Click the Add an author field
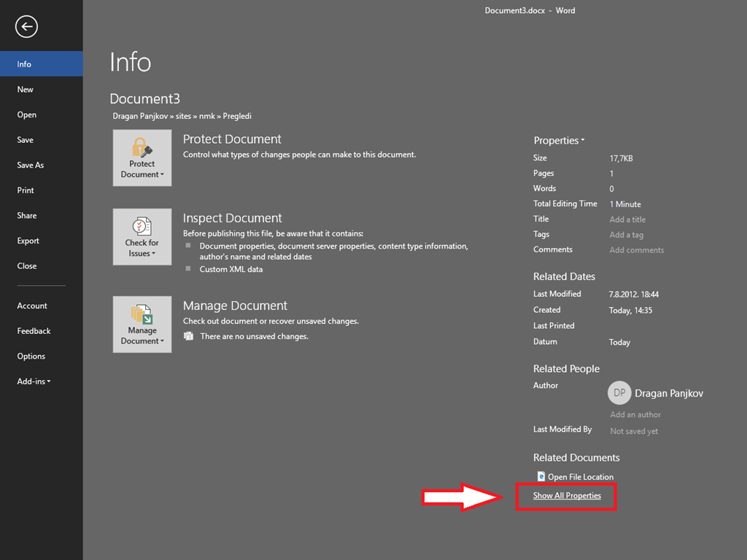 (635, 415)
